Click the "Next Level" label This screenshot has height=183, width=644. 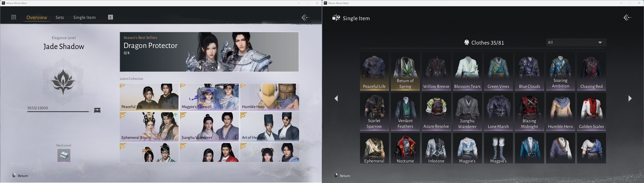tap(64, 145)
